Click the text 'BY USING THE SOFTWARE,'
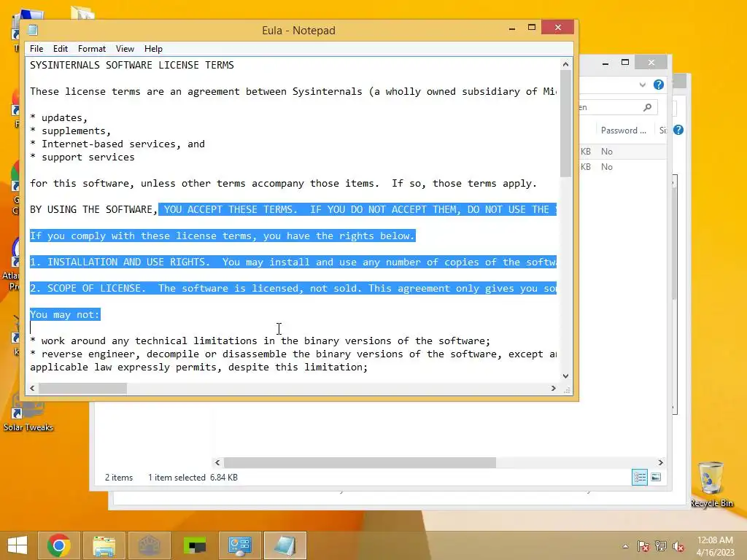Viewport: 747px width, 560px height. click(x=93, y=209)
